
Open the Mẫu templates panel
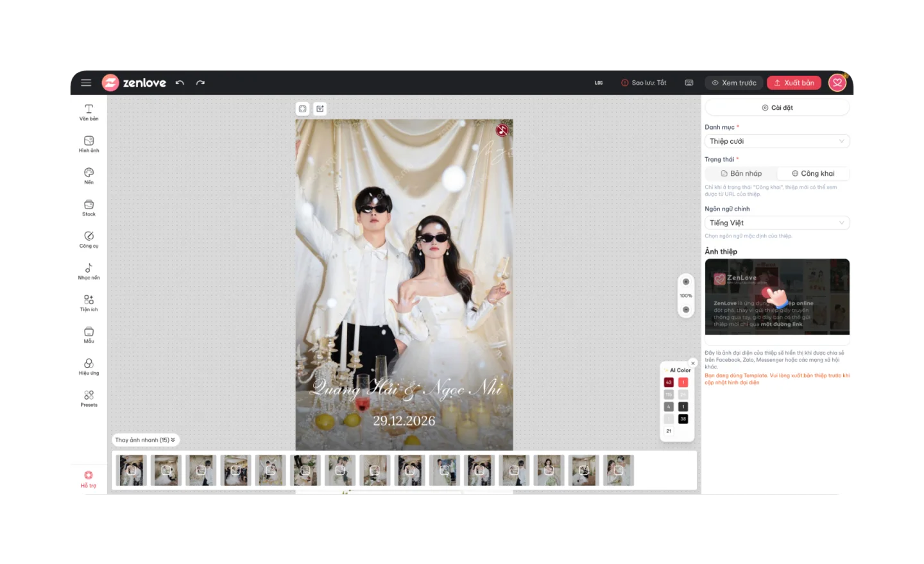(89, 335)
